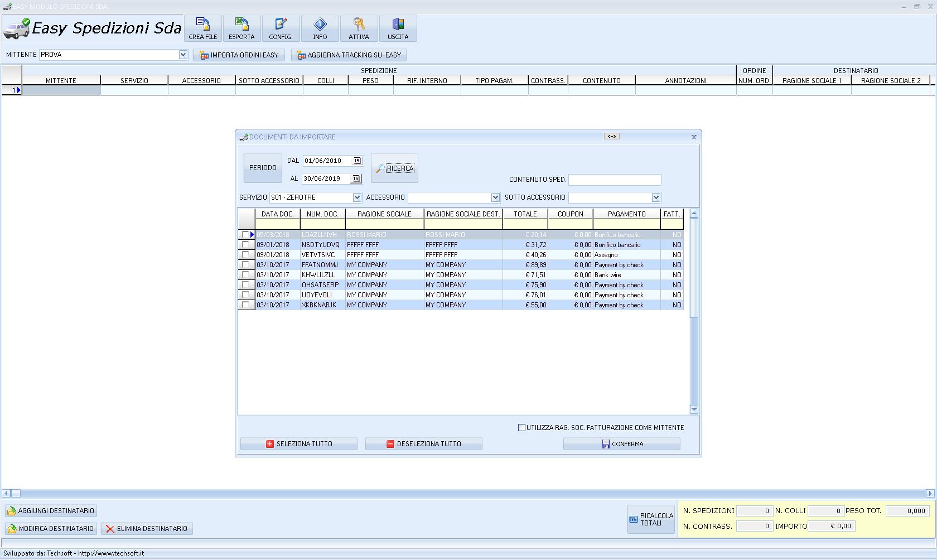
Task: Open CONFIG. settings icon
Action: pos(281,28)
